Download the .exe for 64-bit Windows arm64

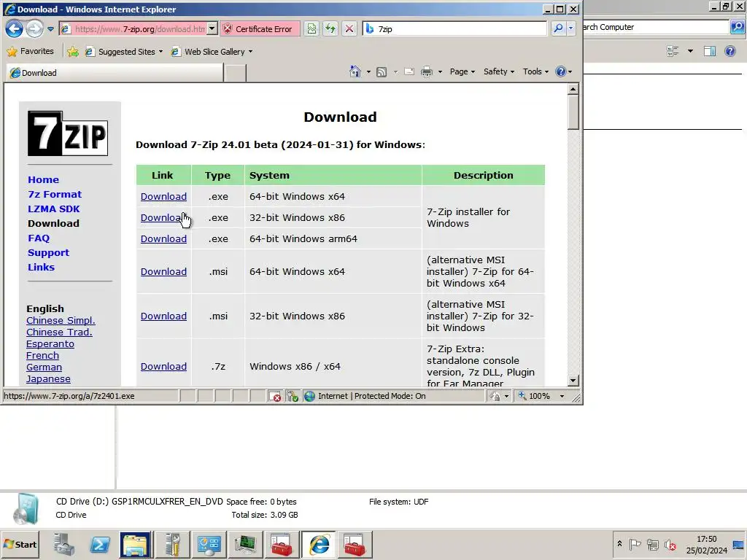pos(163,239)
